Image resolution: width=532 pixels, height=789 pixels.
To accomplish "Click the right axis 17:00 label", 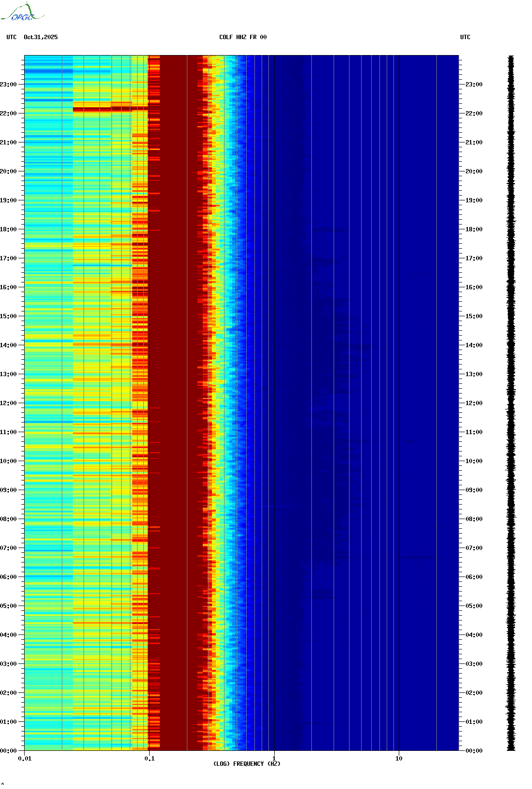I will [x=474, y=258].
